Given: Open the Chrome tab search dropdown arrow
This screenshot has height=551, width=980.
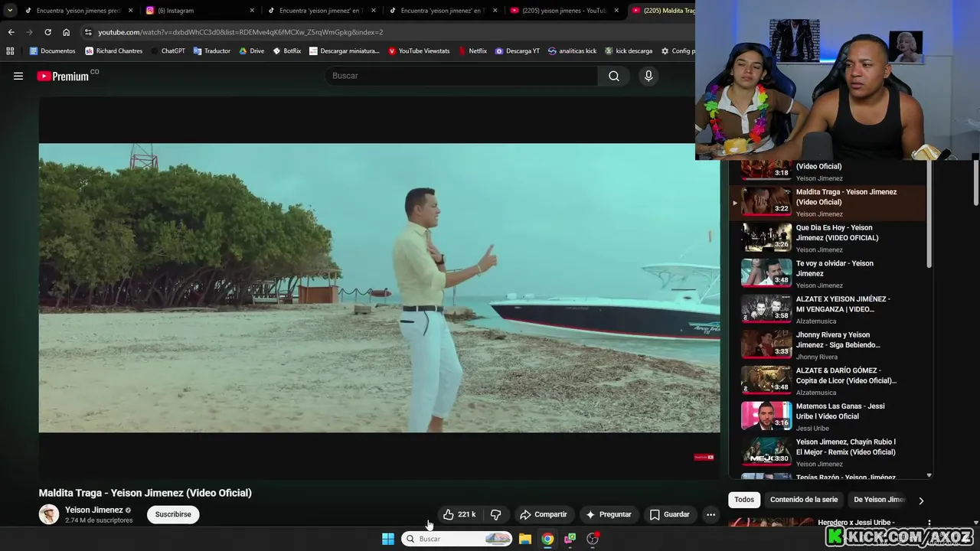Looking at the screenshot, I should click(9, 11).
